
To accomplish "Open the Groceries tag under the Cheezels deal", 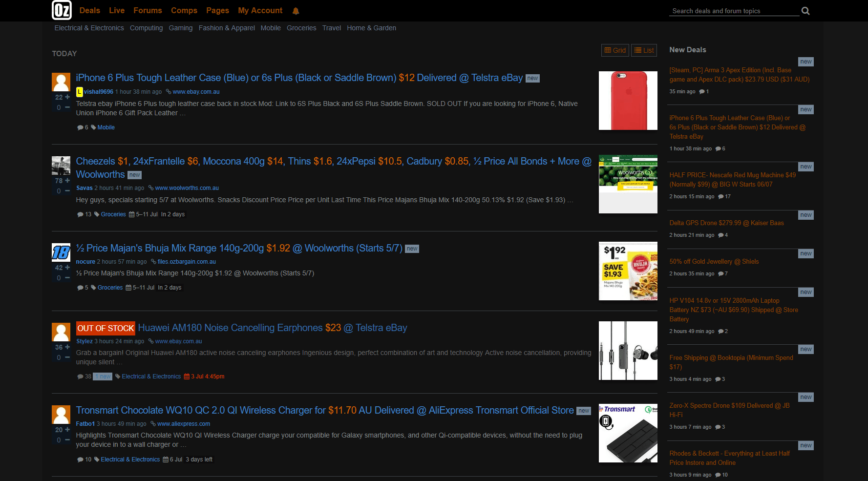I will click(113, 214).
